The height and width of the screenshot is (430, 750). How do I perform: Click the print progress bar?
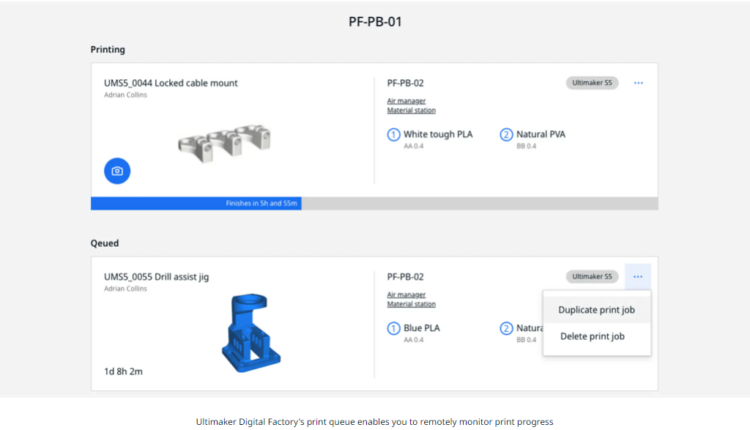(374, 203)
